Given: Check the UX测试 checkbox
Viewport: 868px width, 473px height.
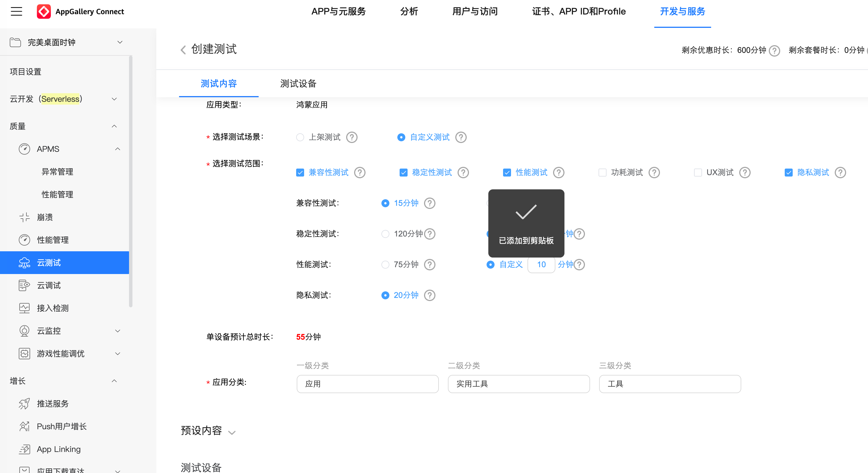Looking at the screenshot, I should pyautogui.click(x=698, y=173).
